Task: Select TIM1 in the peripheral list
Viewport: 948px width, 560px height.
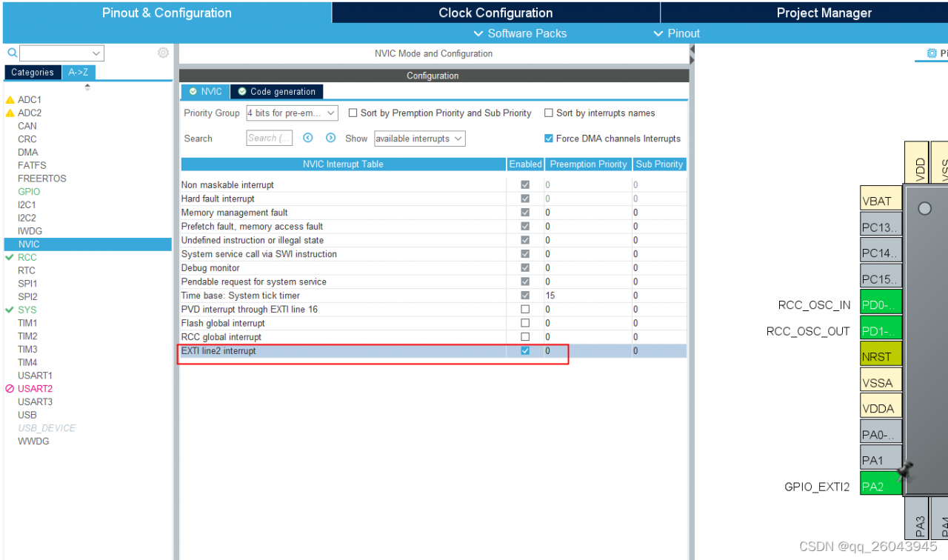Action: pyautogui.click(x=27, y=323)
